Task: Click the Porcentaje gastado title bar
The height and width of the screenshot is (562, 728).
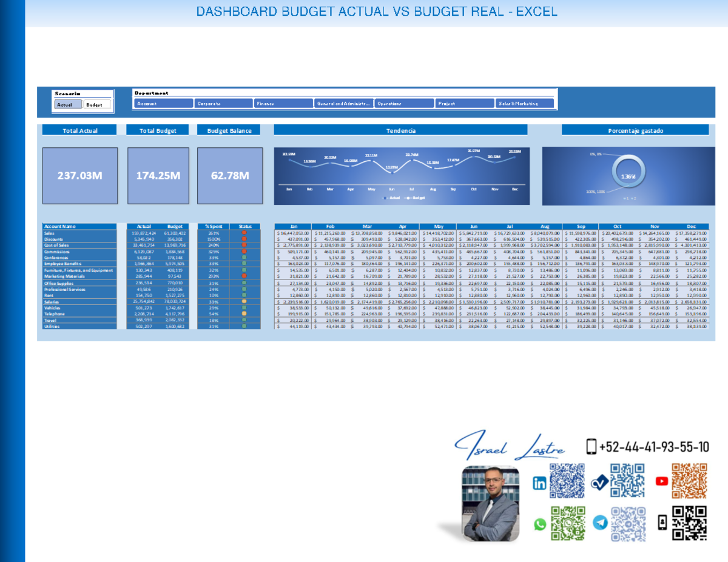Action: (x=635, y=130)
